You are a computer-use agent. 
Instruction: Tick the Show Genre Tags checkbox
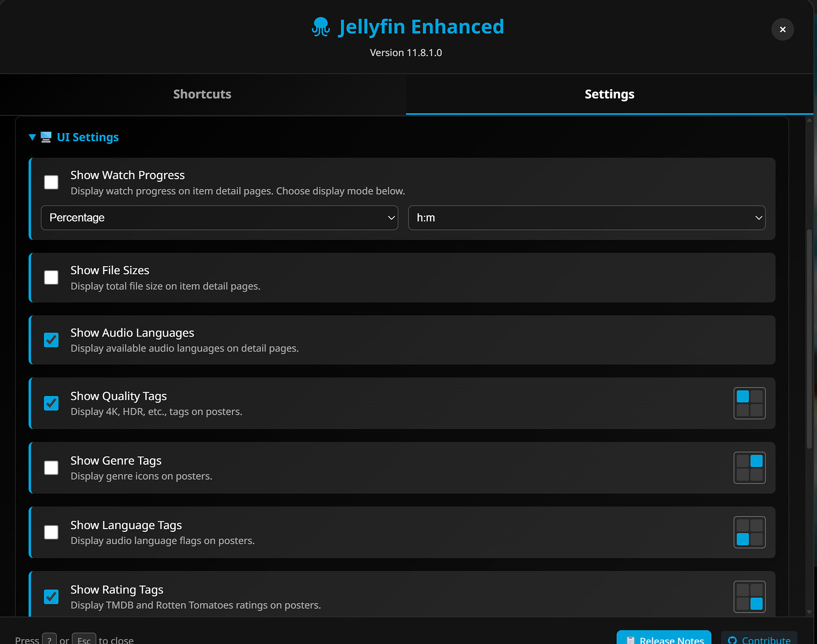pos(51,468)
